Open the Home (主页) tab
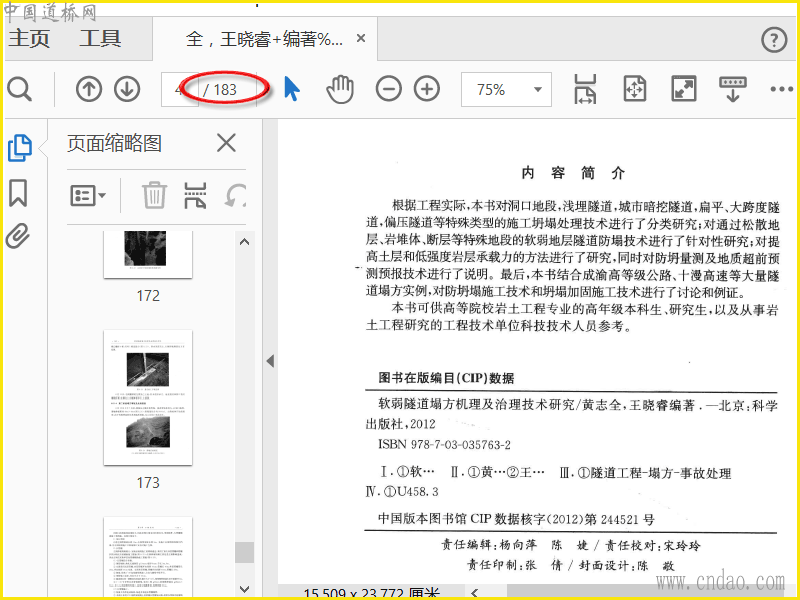 point(29,39)
